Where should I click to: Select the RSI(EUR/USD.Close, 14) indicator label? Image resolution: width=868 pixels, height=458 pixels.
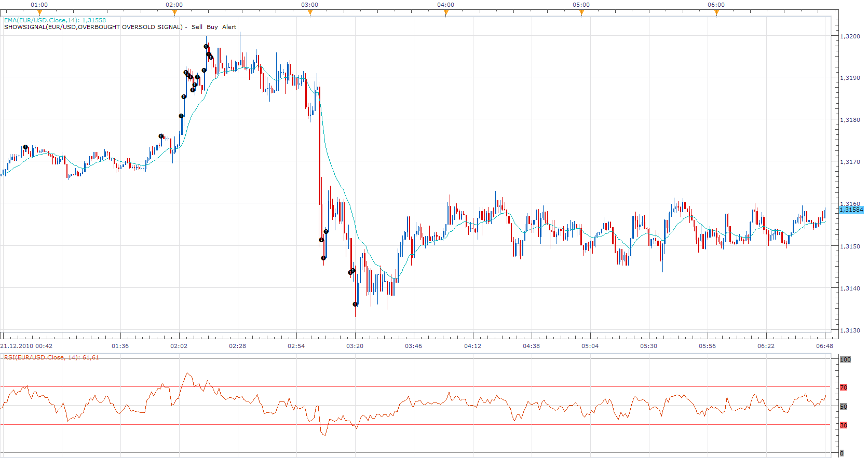(51, 357)
